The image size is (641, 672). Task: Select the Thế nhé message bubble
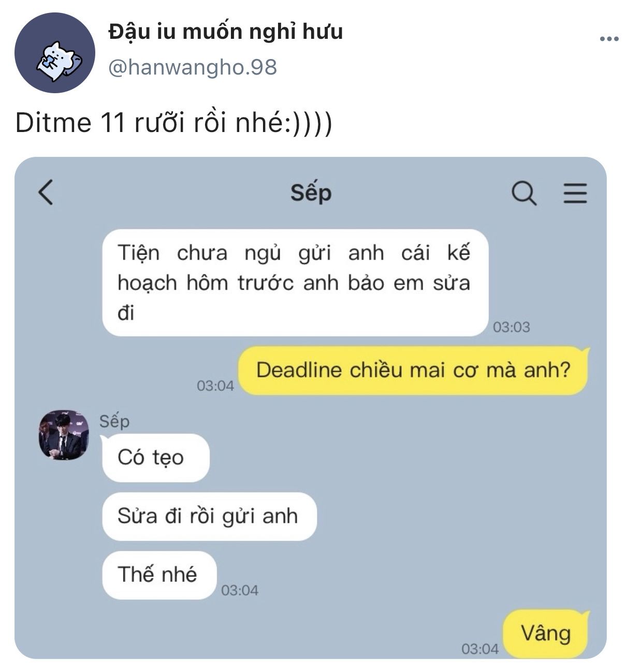(158, 575)
